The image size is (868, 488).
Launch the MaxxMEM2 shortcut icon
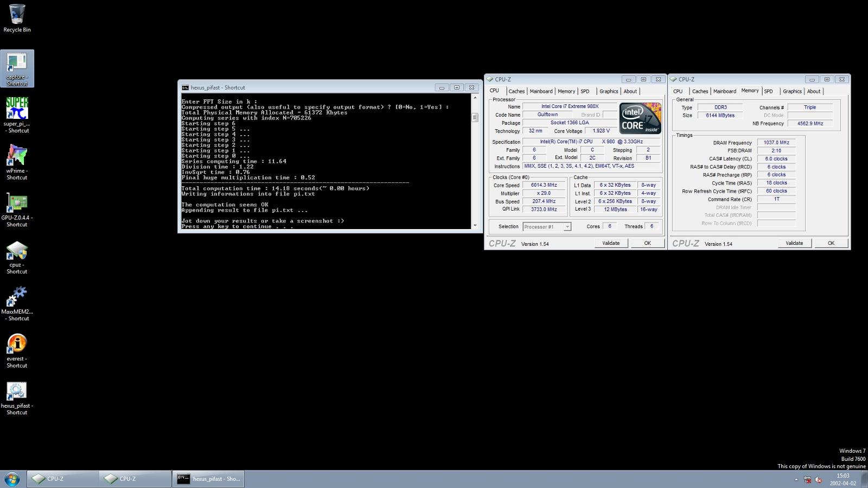point(17,303)
